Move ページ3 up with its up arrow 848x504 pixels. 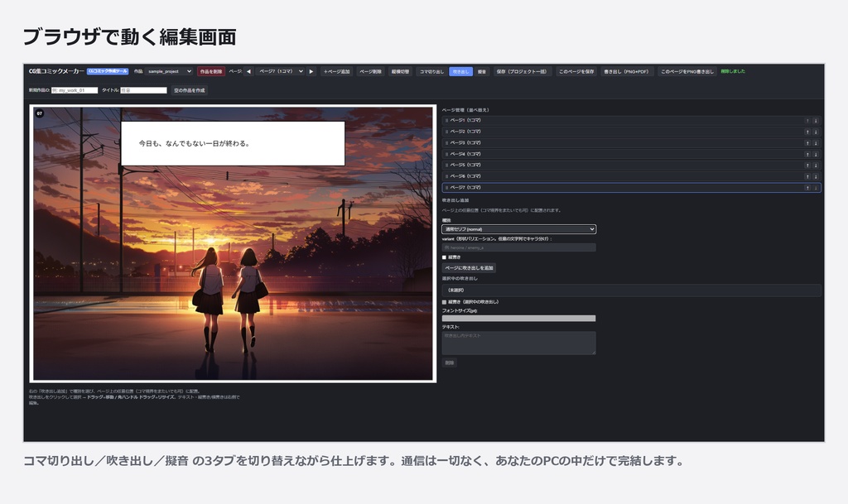tap(807, 143)
